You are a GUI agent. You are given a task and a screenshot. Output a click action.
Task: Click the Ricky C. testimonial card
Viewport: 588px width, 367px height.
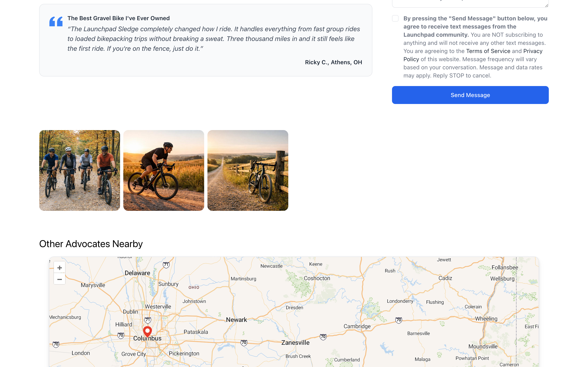pos(206,40)
